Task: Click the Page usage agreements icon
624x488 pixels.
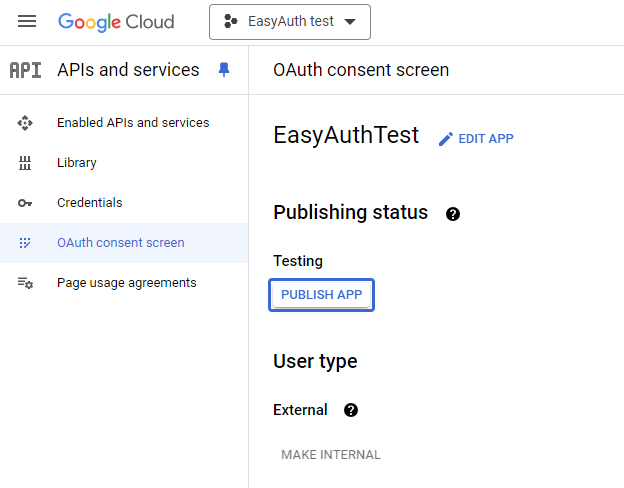Action: click(26, 283)
